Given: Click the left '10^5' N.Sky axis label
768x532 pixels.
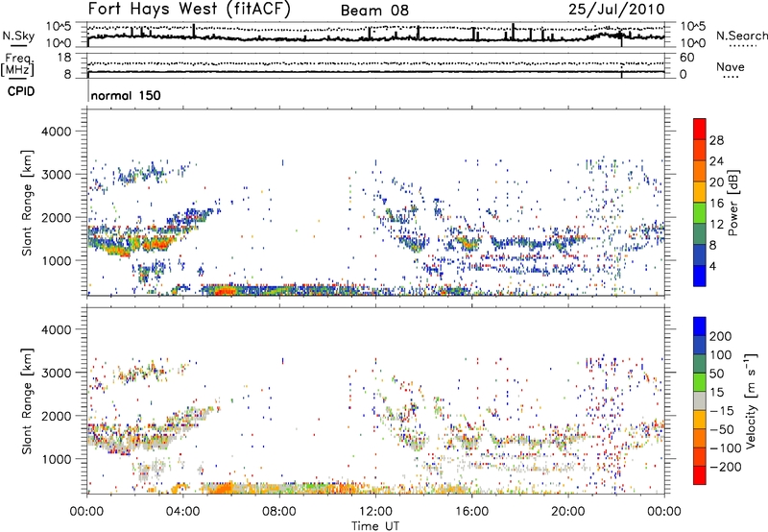Looking at the screenshot, I should 59,27.
